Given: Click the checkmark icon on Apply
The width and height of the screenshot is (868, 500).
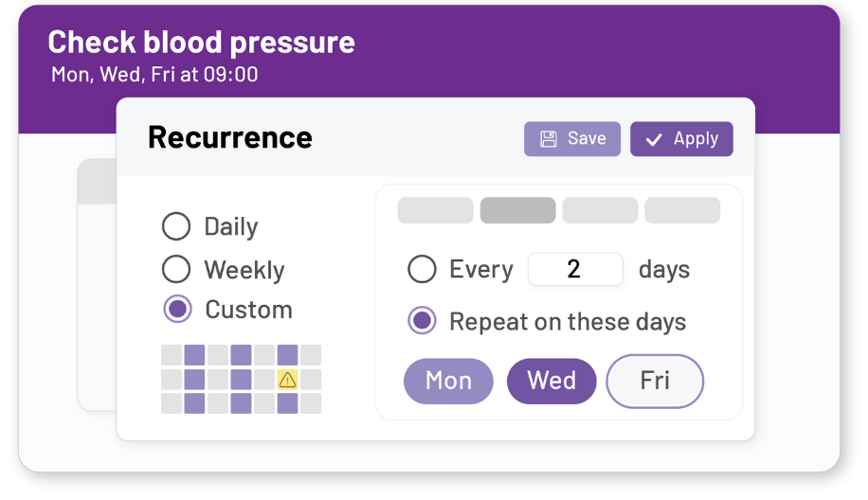Looking at the screenshot, I should coord(654,139).
